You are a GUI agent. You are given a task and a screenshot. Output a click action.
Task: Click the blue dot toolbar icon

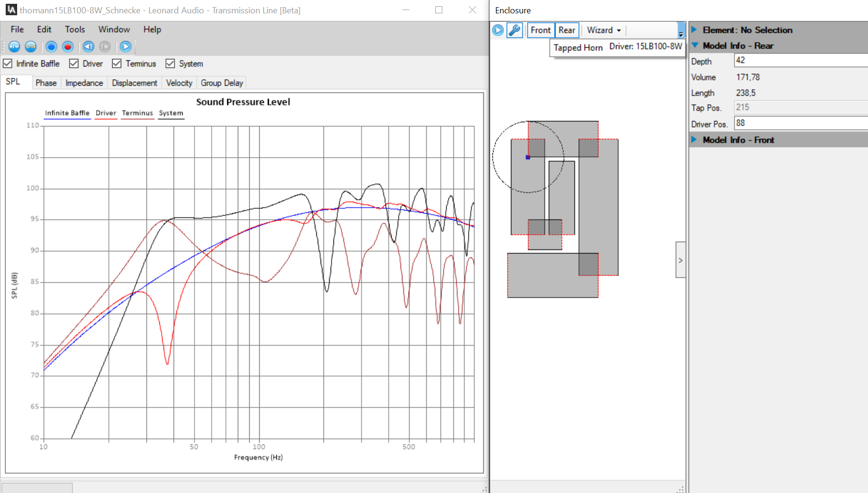click(51, 46)
